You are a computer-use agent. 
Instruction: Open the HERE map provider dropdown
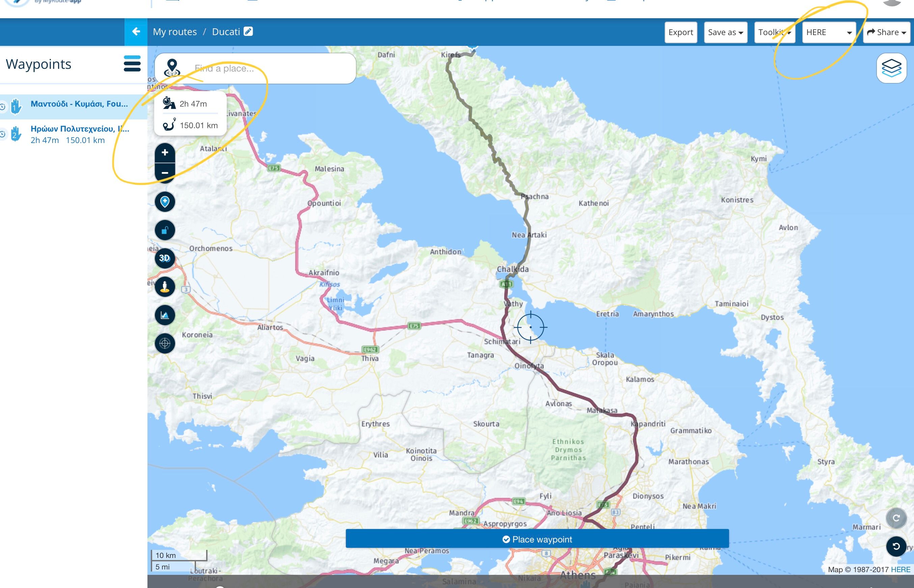point(829,32)
